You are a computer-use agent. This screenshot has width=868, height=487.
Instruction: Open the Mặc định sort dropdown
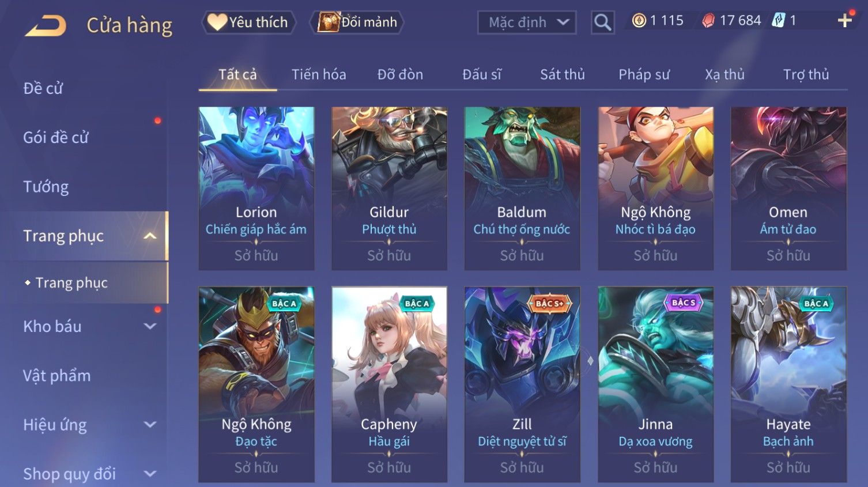(x=527, y=22)
